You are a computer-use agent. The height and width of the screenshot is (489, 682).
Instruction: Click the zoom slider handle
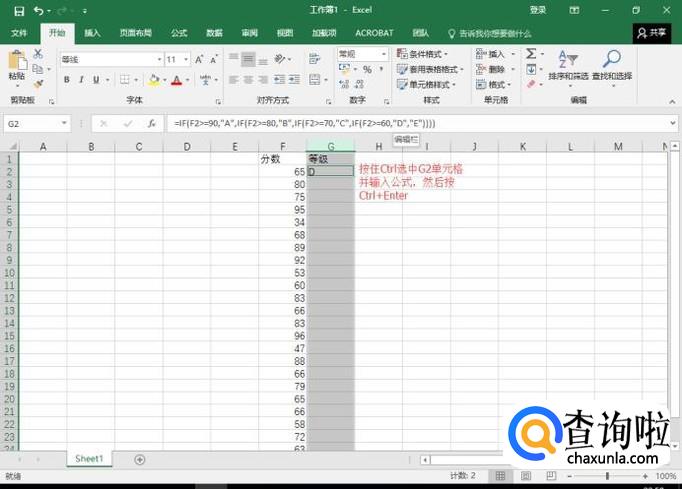click(x=607, y=476)
